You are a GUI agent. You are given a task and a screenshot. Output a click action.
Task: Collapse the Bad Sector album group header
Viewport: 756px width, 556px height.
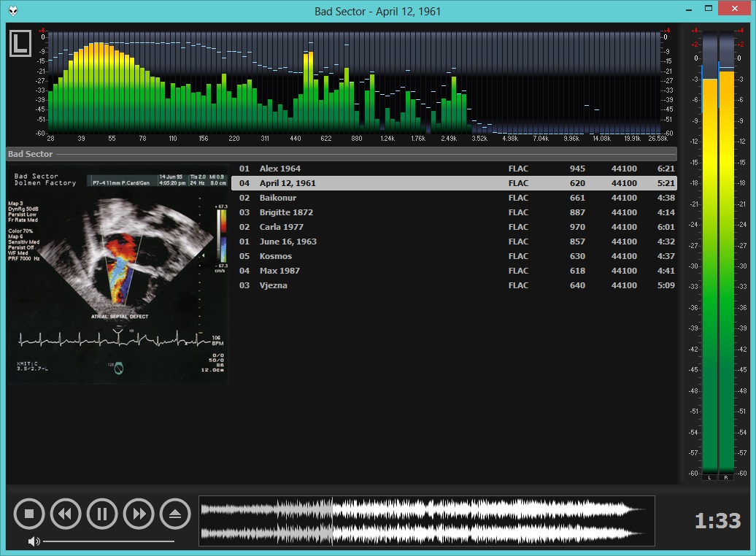point(31,154)
